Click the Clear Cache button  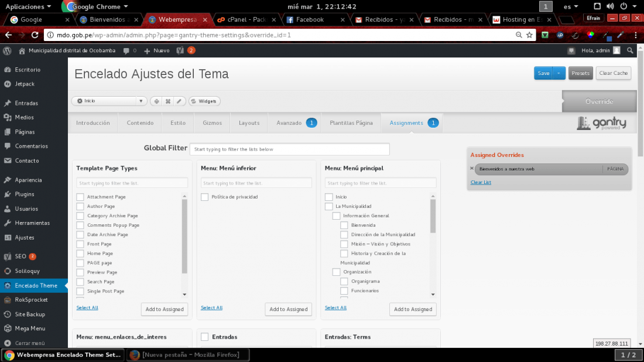point(613,73)
